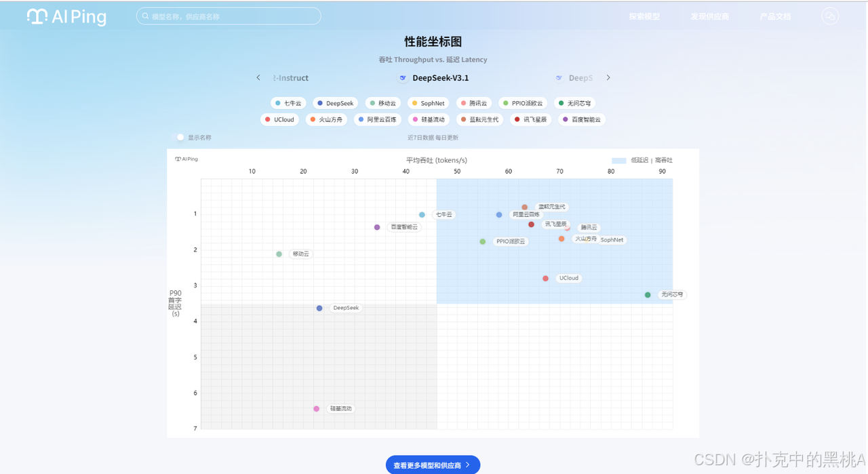This screenshot has height=474, width=868.
Task: Click the 阿里云百炼 data point on chart
Action: pyautogui.click(x=499, y=215)
